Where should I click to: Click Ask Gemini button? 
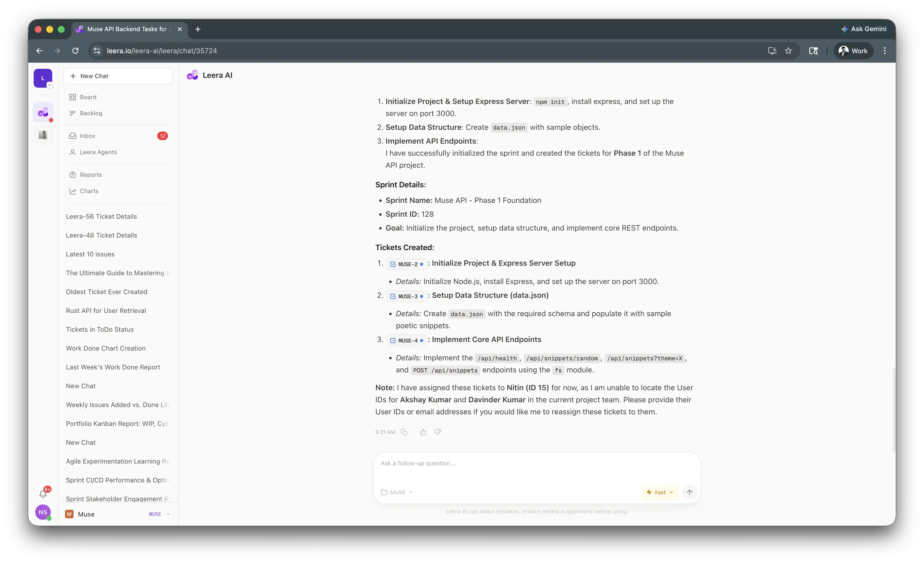(863, 29)
